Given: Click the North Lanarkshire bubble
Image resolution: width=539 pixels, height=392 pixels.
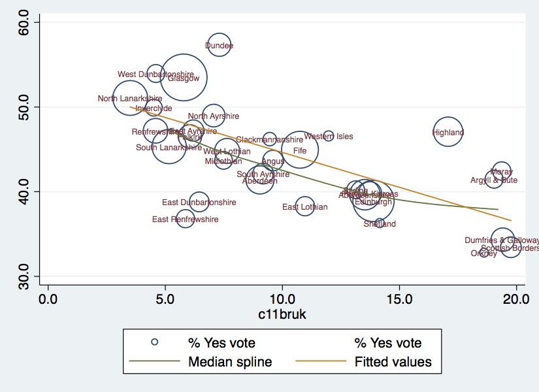Looking at the screenshot, I should (x=130, y=98).
